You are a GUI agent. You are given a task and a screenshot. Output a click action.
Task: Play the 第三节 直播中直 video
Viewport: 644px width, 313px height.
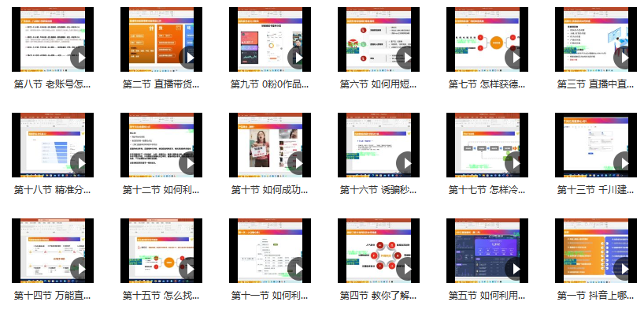[625, 58]
